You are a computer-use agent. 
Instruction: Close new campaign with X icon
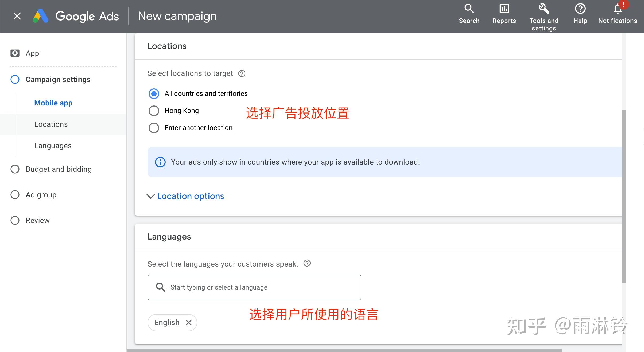point(17,16)
